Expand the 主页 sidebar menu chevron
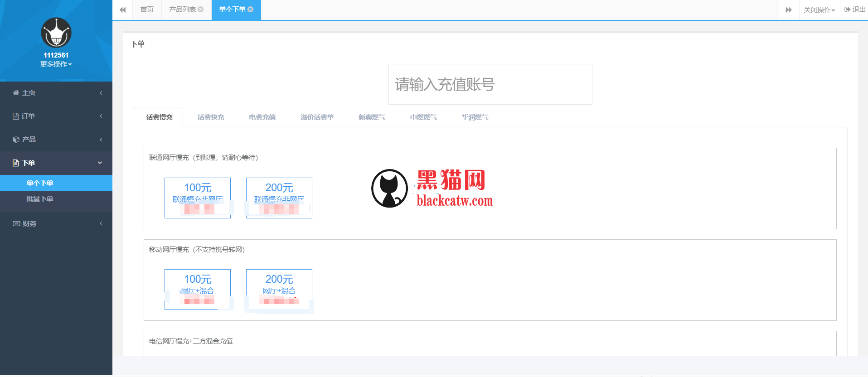The width and height of the screenshot is (868, 377). click(x=101, y=93)
